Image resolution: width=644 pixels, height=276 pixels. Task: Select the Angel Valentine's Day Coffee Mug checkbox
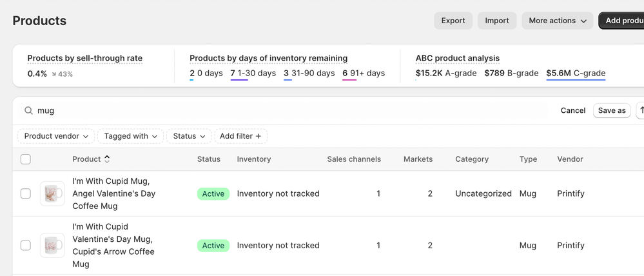26,193
